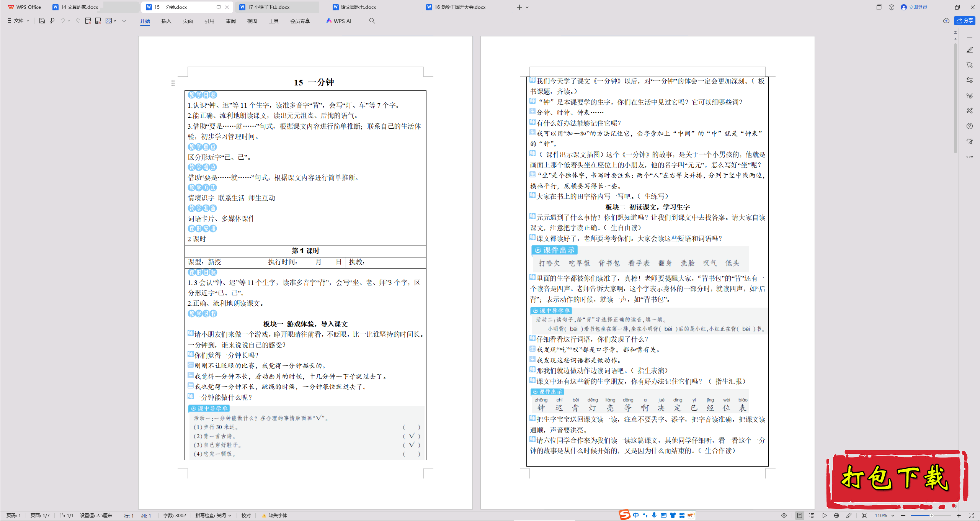
Task: Click the second document-with-red-x icon
Action: [x=98, y=21]
